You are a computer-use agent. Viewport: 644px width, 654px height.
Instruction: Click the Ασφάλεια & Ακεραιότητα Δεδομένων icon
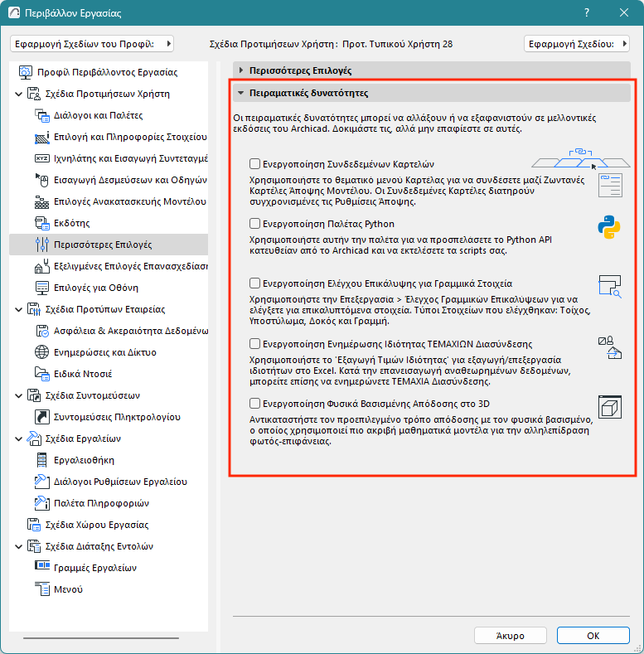coord(41,331)
